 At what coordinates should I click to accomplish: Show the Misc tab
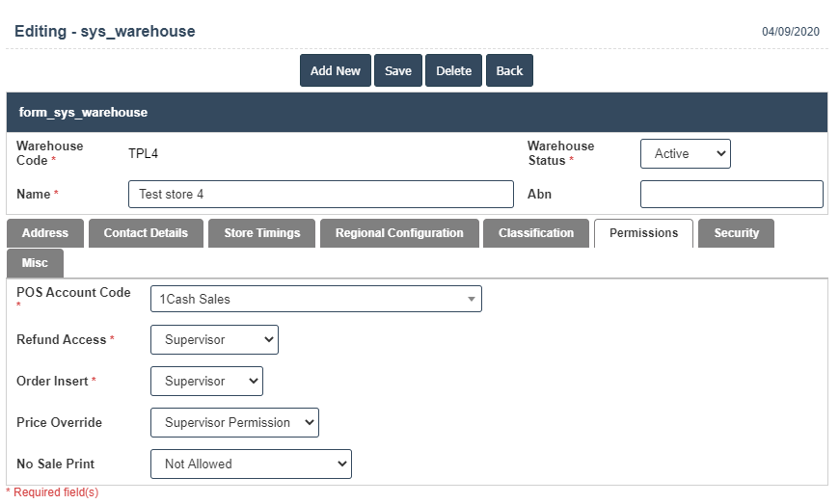pos(35,263)
